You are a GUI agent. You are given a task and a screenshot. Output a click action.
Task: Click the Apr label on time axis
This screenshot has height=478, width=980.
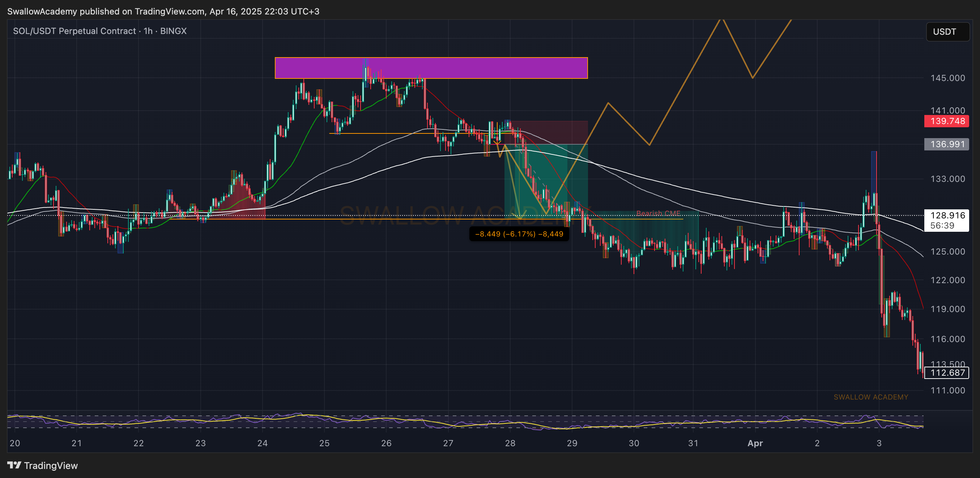(x=755, y=443)
